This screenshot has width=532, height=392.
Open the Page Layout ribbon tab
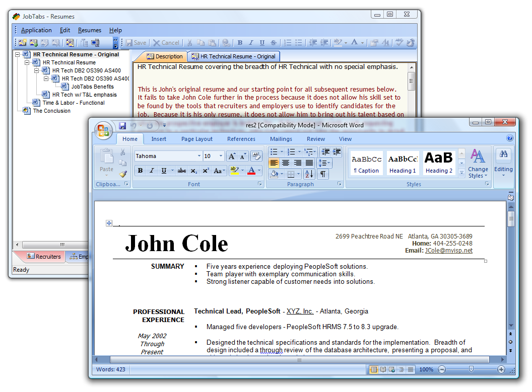[x=196, y=139]
